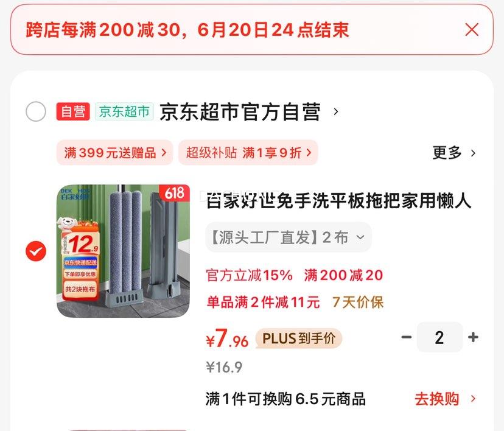
Task: Show PLUS到手价 price breakdown
Action: click(x=299, y=338)
